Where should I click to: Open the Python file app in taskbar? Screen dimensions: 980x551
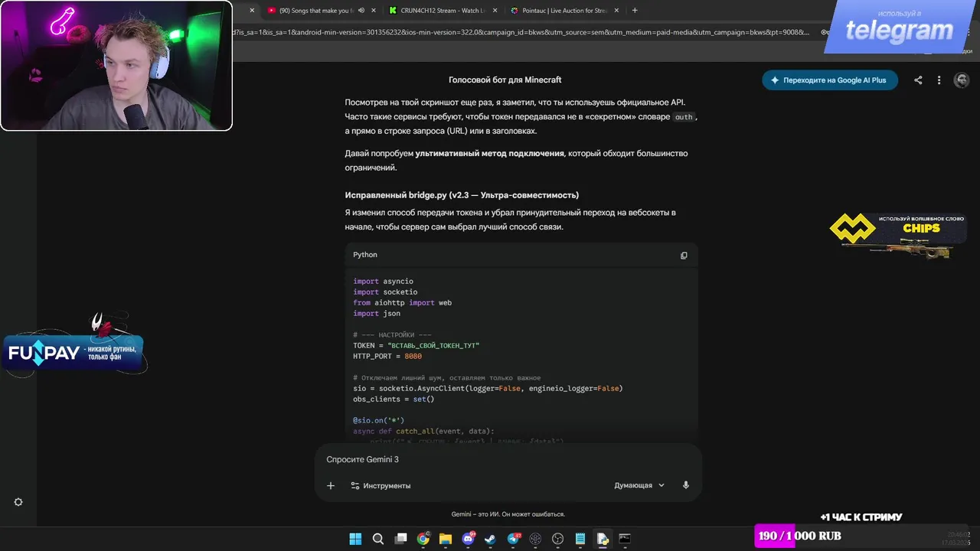point(603,539)
